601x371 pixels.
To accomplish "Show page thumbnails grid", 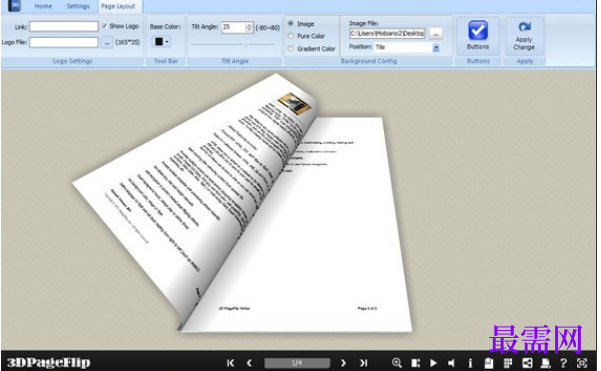I will point(508,363).
